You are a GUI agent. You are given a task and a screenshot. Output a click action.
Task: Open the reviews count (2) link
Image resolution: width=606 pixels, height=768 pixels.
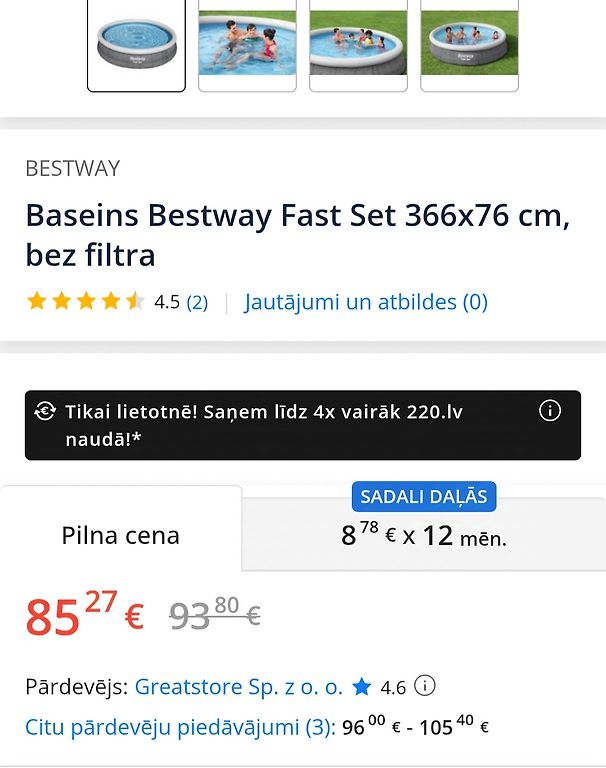197,302
